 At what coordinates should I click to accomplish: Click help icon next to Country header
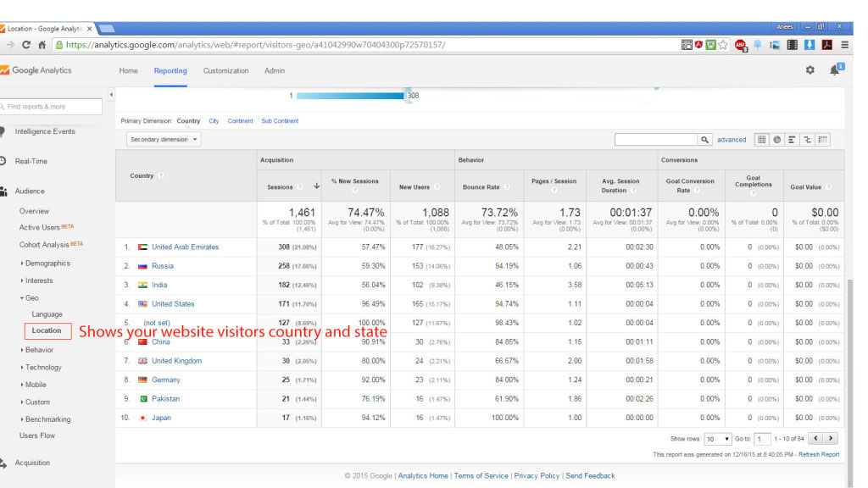pyautogui.click(x=161, y=176)
